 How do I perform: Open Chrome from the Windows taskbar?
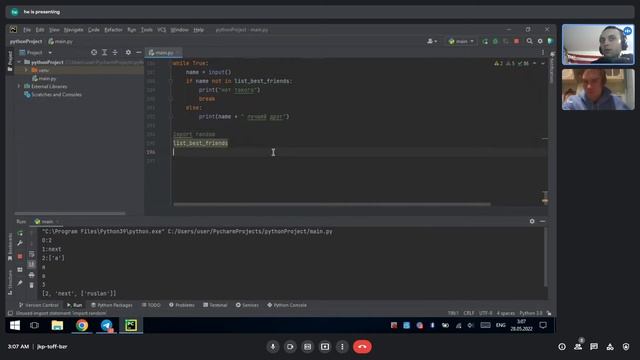pyautogui.click(x=82, y=325)
